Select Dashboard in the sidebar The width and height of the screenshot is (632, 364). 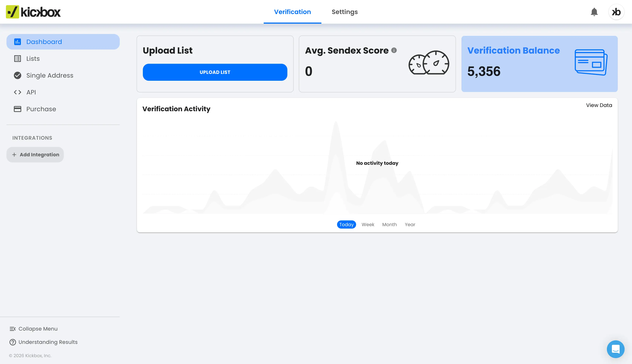(63, 42)
